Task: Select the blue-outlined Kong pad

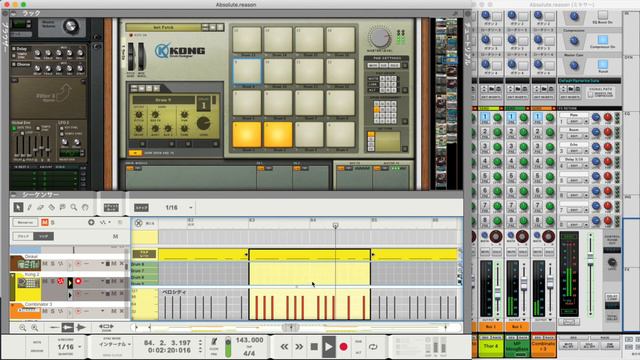Action: [x=247, y=71]
